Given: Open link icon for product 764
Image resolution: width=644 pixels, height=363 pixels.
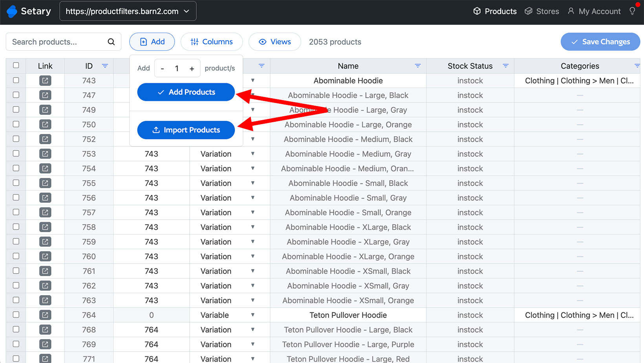Looking at the screenshot, I should pyautogui.click(x=45, y=315).
